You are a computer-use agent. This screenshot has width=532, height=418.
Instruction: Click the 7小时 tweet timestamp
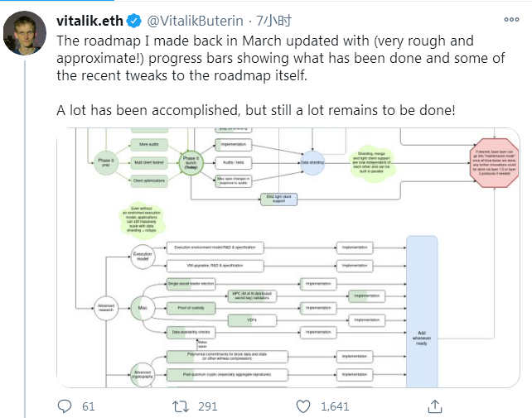coord(273,21)
